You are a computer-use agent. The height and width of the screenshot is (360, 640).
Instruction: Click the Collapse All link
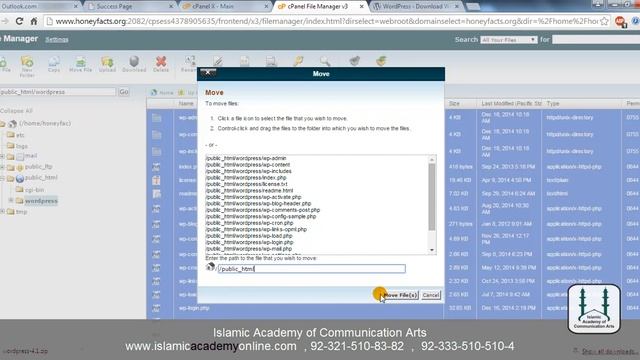[x=16, y=111]
